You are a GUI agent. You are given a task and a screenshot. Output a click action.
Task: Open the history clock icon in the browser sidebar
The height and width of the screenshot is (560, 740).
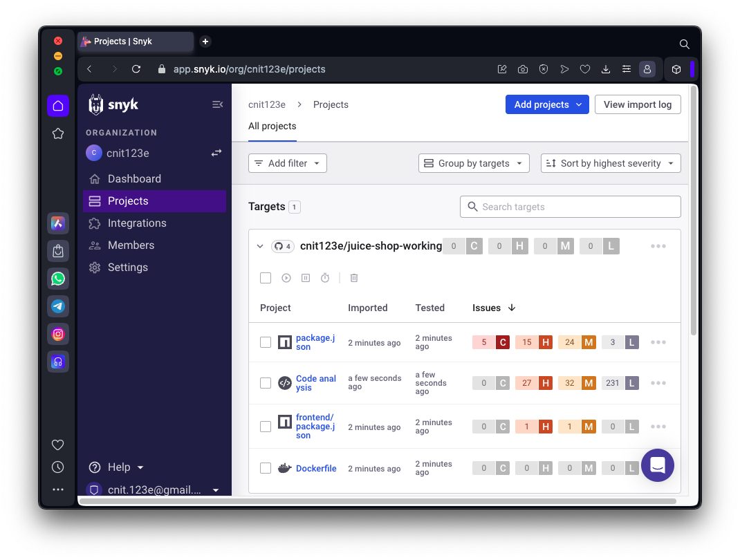click(x=58, y=467)
